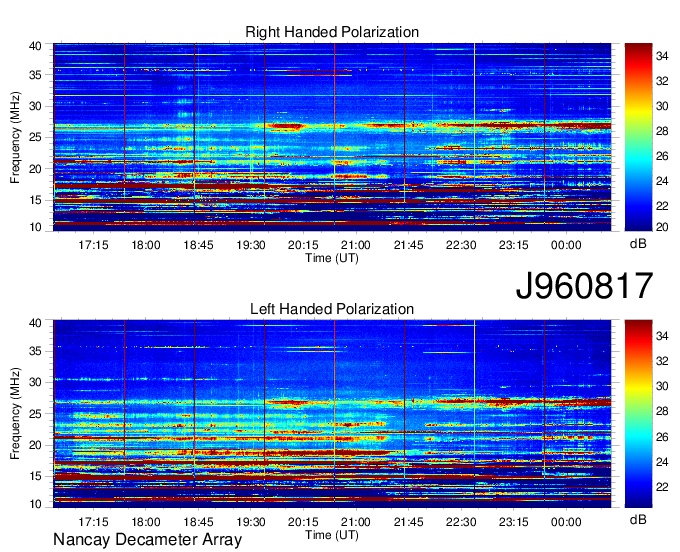Image resolution: width=680 pixels, height=552 pixels.
Task: Click the 10 MHz tick on Right Handed plot
Action: point(35,227)
